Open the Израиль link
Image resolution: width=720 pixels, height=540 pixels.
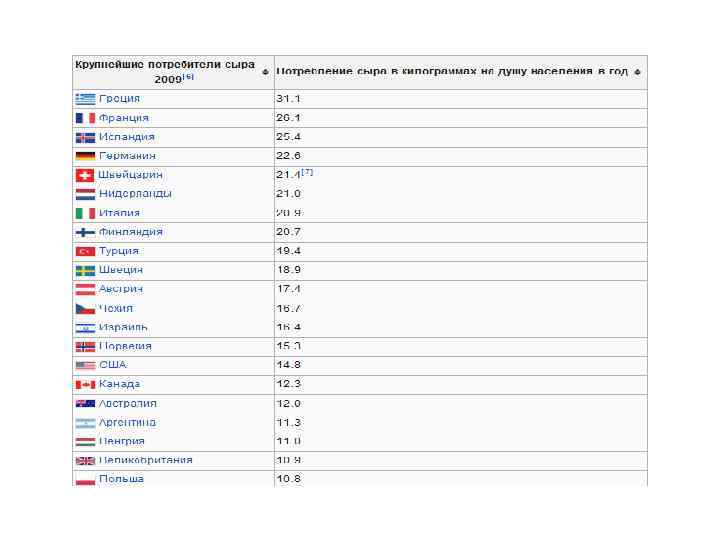click(x=124, y=327)
